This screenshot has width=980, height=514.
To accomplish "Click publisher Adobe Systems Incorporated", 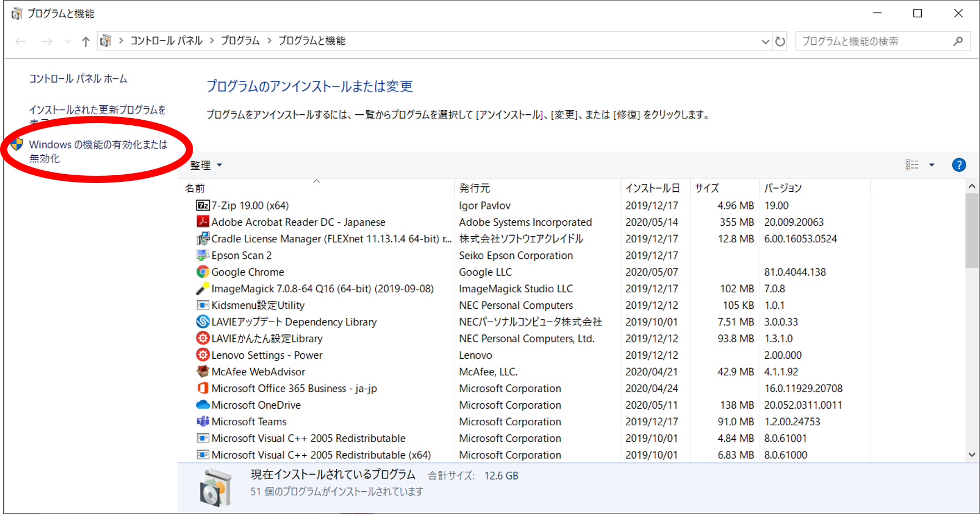I will click(526, 222).
